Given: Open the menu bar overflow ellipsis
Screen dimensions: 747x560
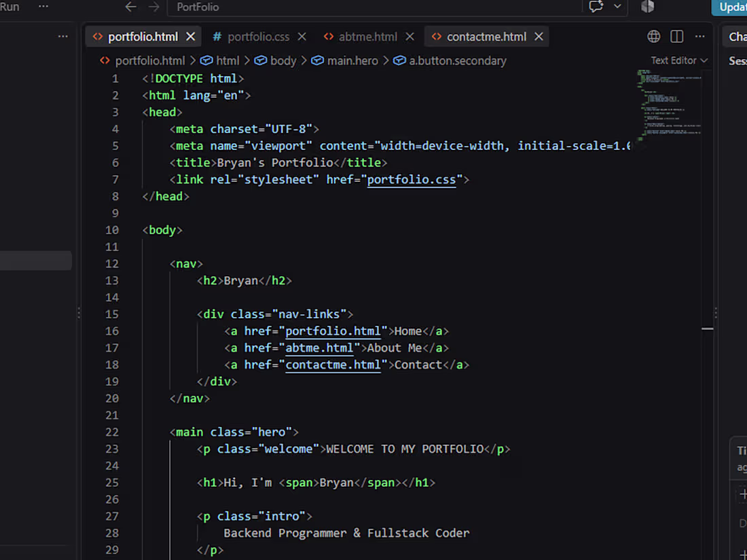Looking at the screenshot, I should tap(43, 7).
